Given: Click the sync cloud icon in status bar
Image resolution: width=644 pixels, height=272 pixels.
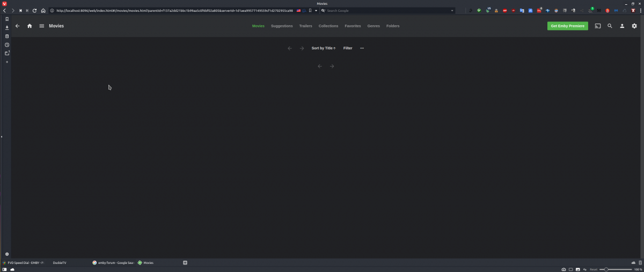Looking at the screenshot, I should coord(12,269).
